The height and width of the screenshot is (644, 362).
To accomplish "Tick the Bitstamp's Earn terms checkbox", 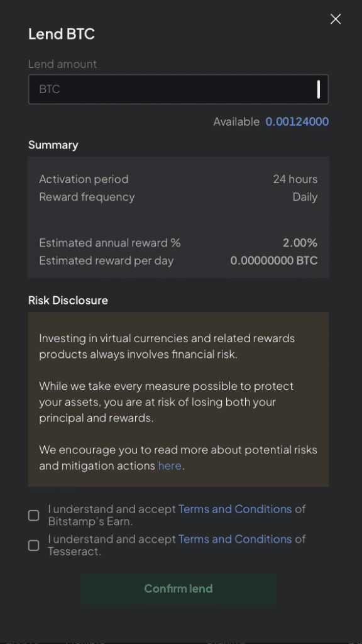I will pos(34,515).
